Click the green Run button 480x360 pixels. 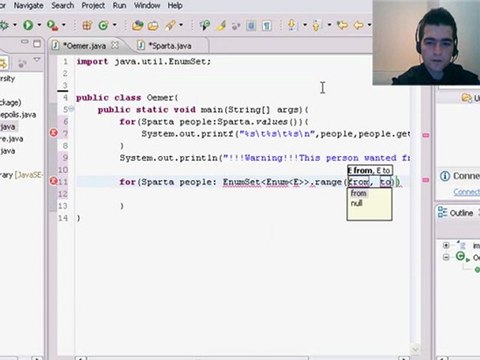[x=28, y=25]
